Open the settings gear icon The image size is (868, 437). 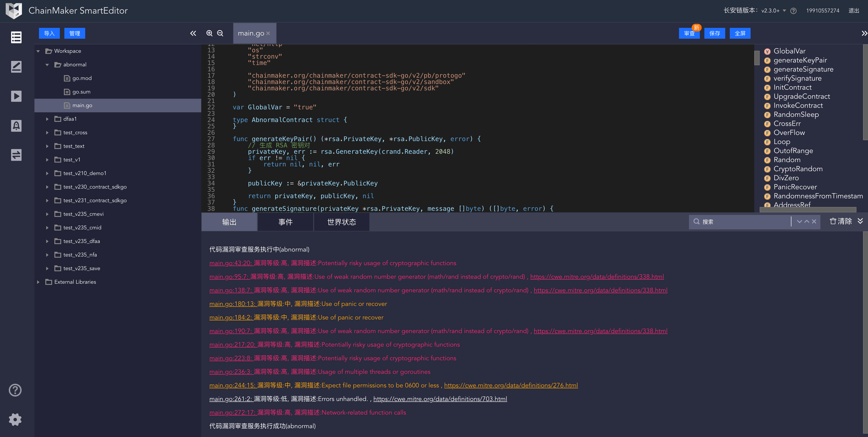(x=15, y=419)
